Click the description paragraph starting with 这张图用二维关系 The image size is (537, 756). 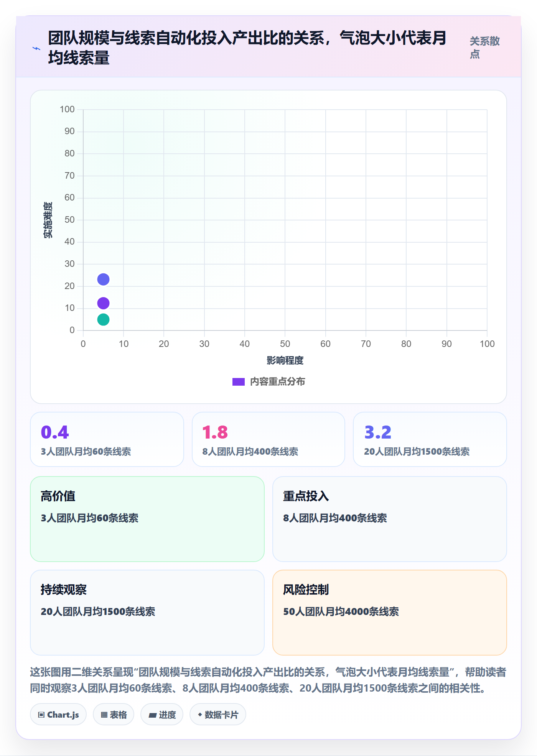coord(268,680)
